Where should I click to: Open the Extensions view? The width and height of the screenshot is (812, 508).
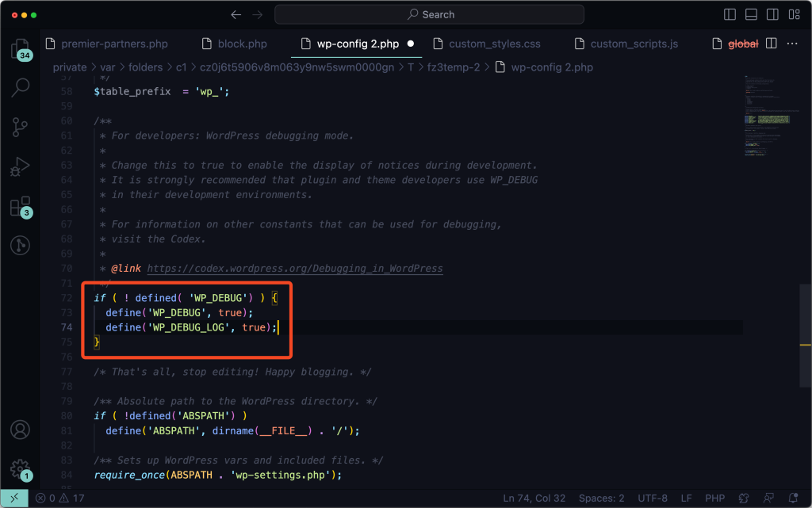click(x=20, y=207)
